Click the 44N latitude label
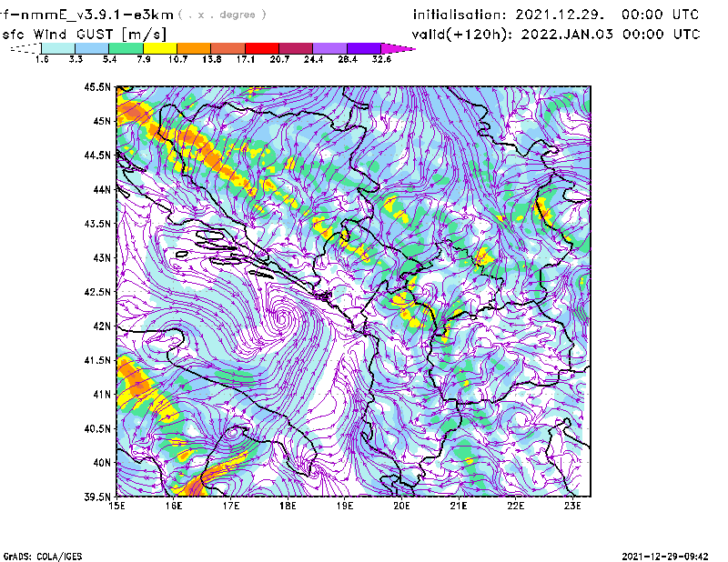The height and width of the screenshot is (562, 728). click(x=102, y=189)
